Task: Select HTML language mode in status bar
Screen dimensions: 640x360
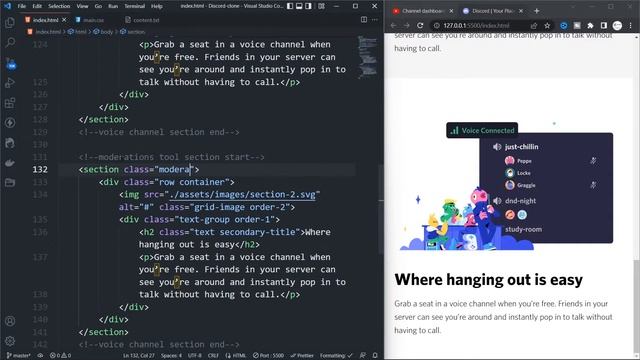Action: point(236,356)
